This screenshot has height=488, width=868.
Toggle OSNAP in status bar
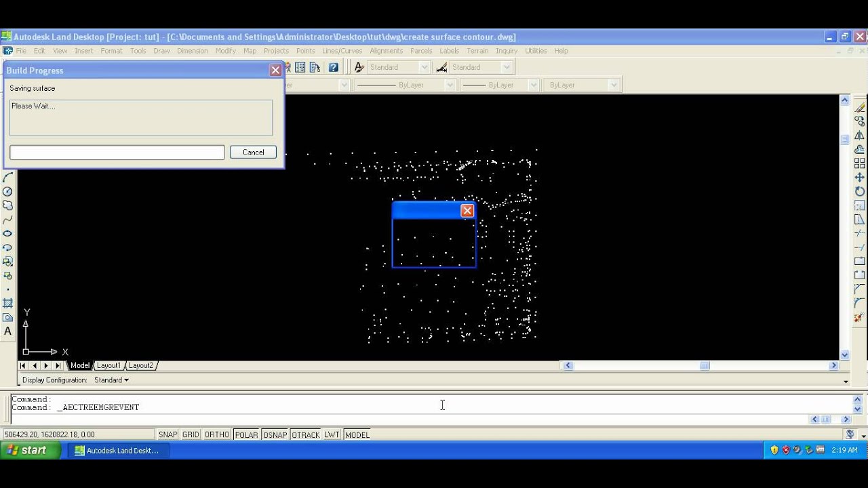point(275,434)
